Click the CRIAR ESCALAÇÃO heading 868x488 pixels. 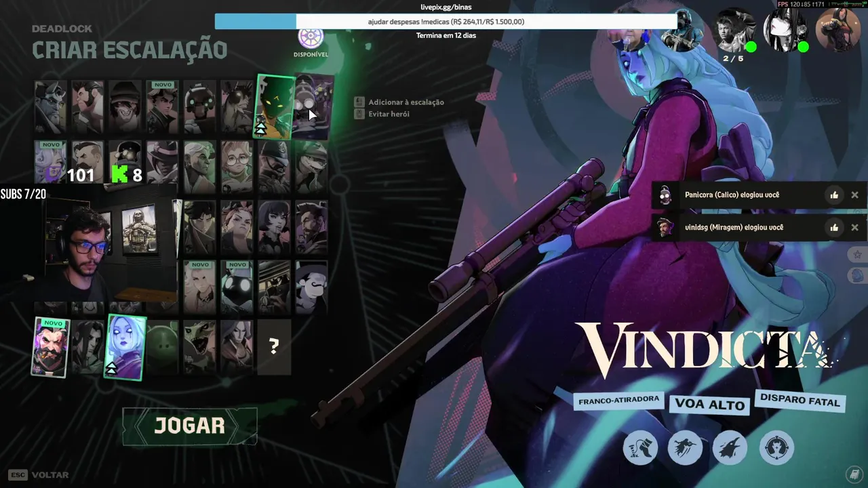130,49
